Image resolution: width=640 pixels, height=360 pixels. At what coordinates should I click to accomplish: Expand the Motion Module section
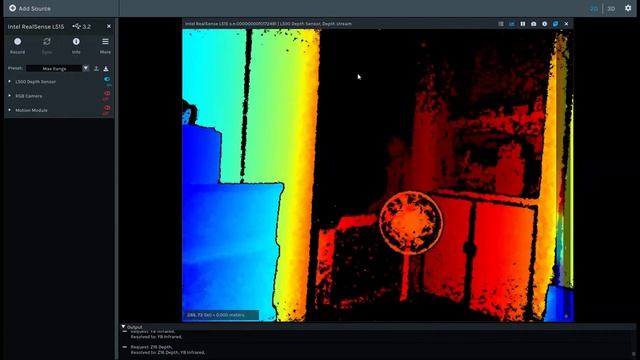coord(9,110)
